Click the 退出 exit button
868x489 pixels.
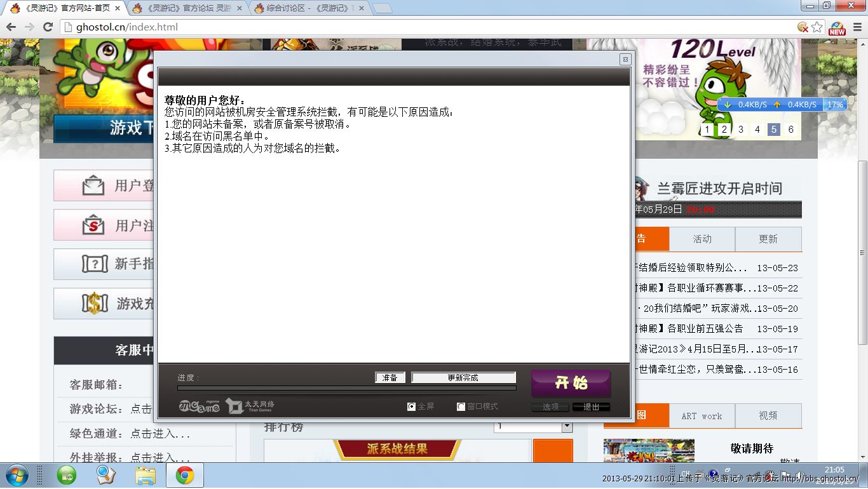coord(591,407)
